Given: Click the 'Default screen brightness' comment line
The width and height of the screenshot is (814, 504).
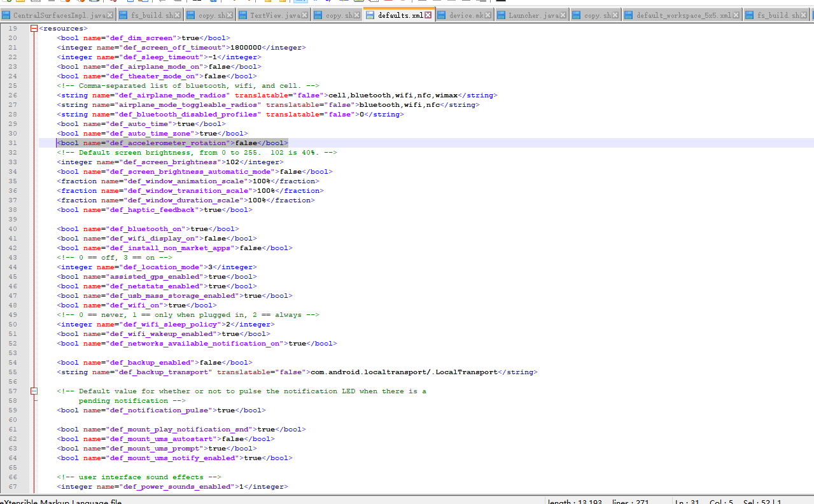Looking at the screenshot, I should [197, 153].
